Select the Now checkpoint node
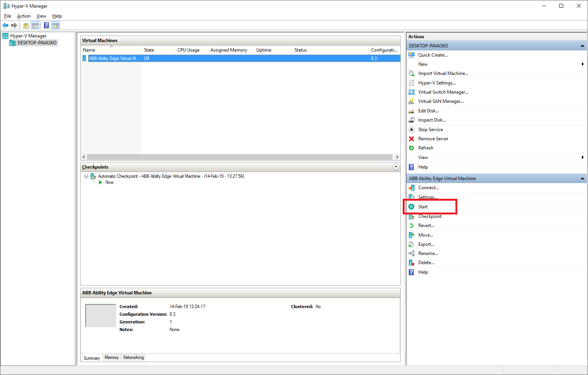Viewport: 588px width, 375px height. pyautogui.click(x=109, y=182)
